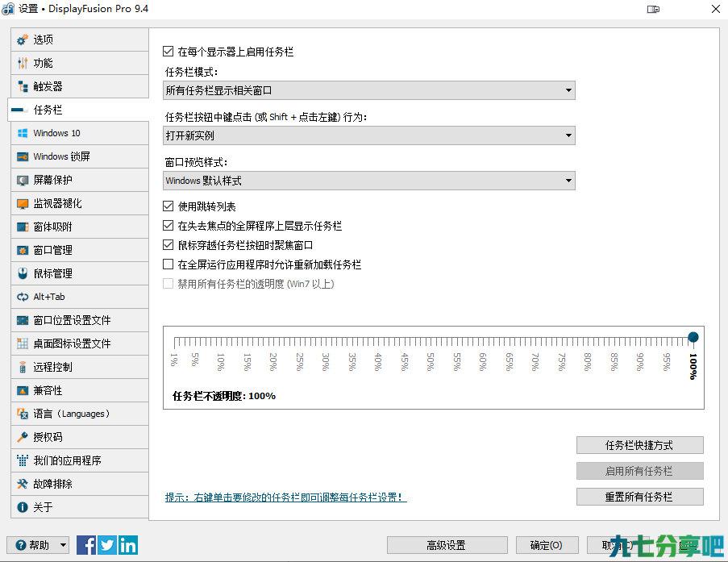Switch to 窗口管理 tab
728x562 pixels.
[x=79, y=250]
